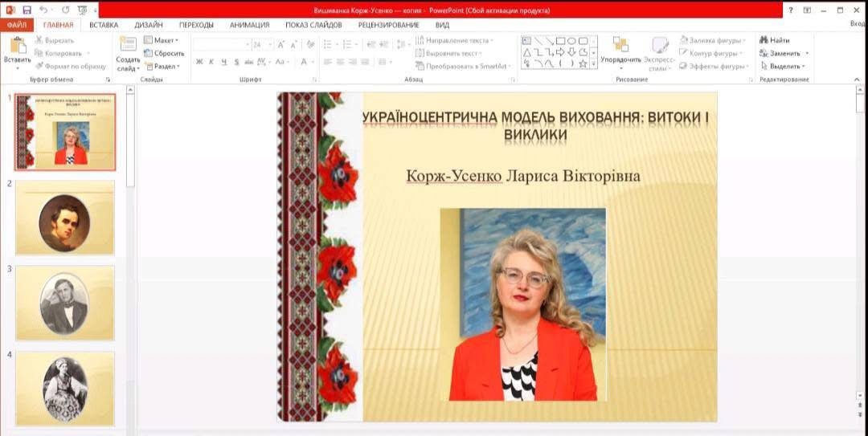Toggle italic К formatting
Viewport: 868px width, 436px height.
[211, 62]
